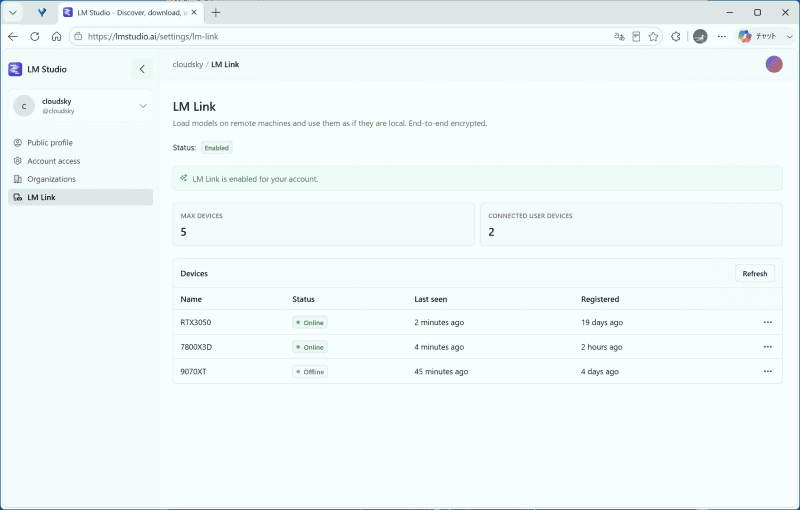
Task: Click the '45 minutes ago' last seen value
Action: click(x=441, y=371)
